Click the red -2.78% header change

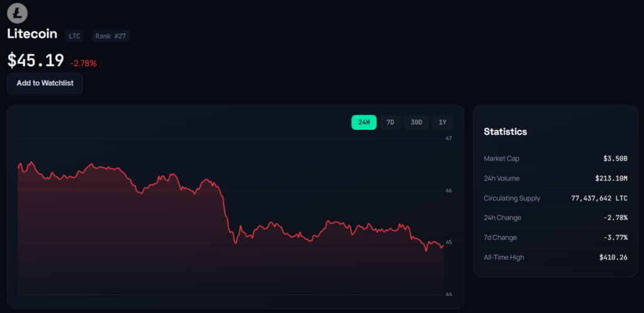(x=84, y=64)
